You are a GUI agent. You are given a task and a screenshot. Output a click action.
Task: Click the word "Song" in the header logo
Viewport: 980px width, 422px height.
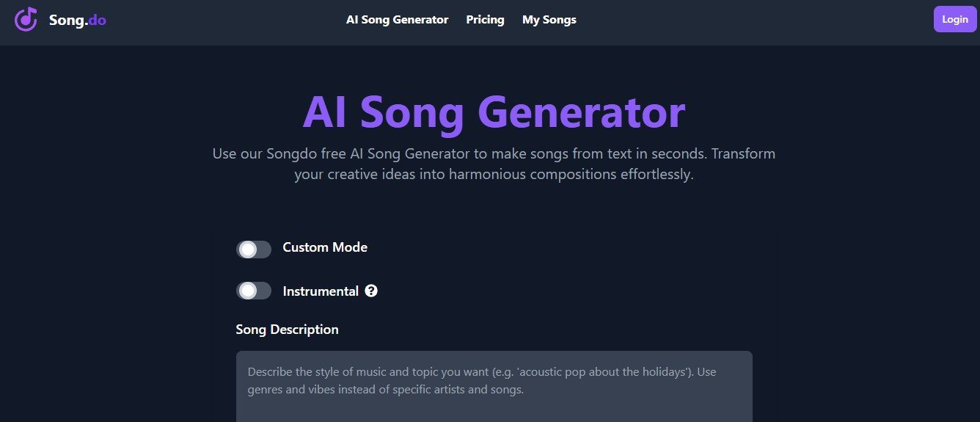(x=64, y=20)
